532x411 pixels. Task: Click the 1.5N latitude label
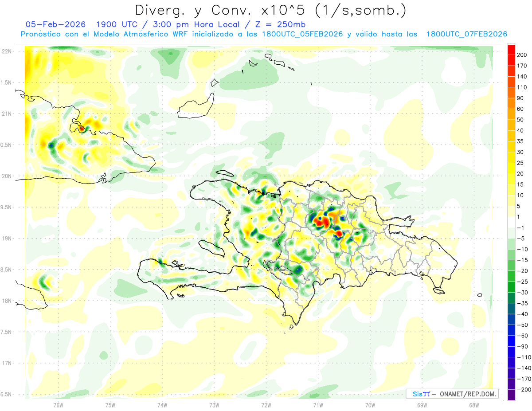(6, 83)
